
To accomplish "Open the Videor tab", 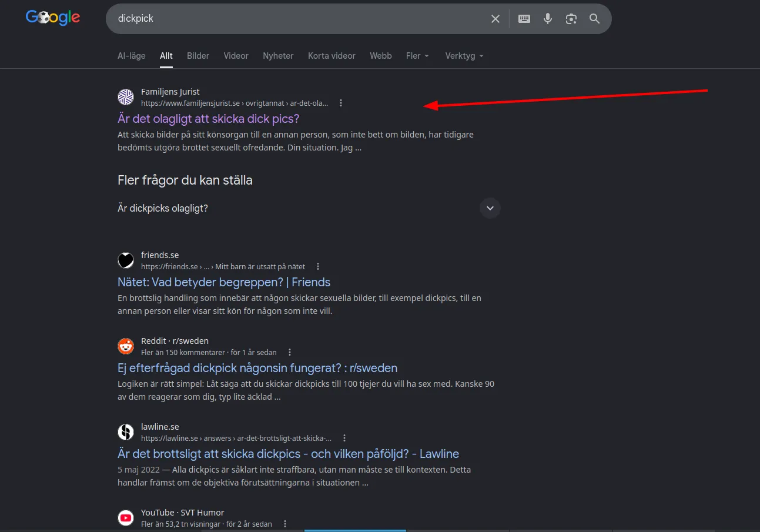I will pos(236,56).
